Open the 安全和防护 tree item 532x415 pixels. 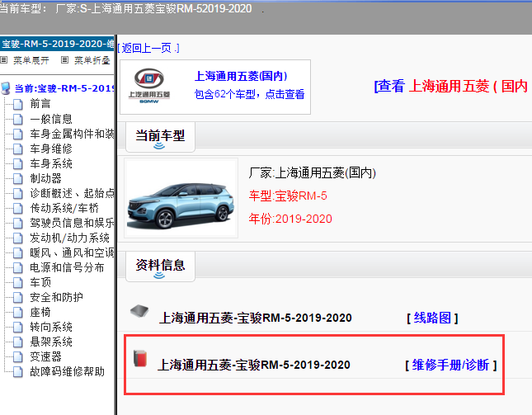(x=56, y=297)
